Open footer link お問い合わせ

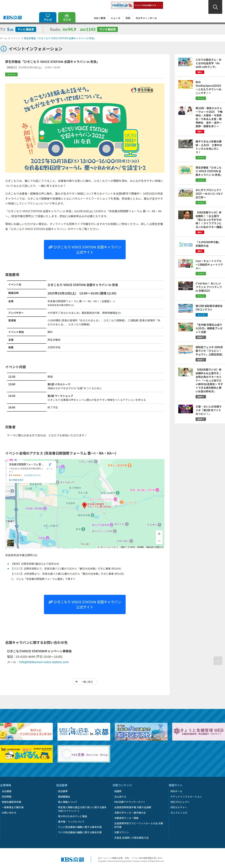pyautogui.click(x=9, y=813)
